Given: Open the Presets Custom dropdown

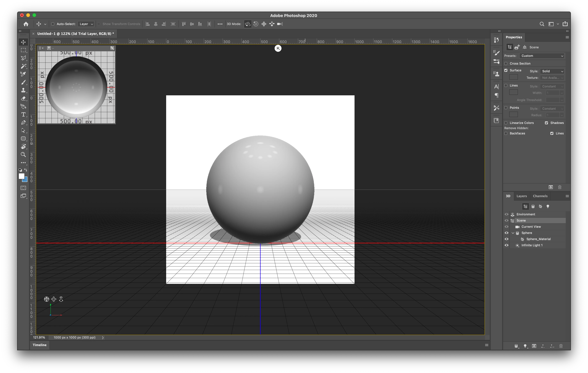Looking at the screenshot, I should tap(542, 56).
